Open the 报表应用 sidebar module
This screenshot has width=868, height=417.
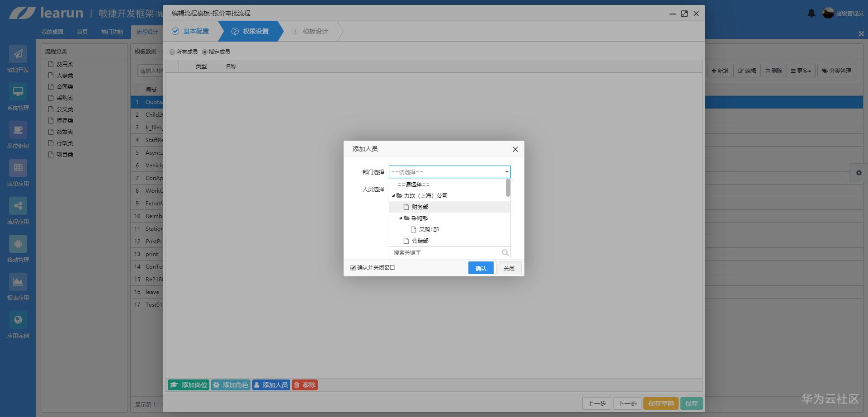18,287
